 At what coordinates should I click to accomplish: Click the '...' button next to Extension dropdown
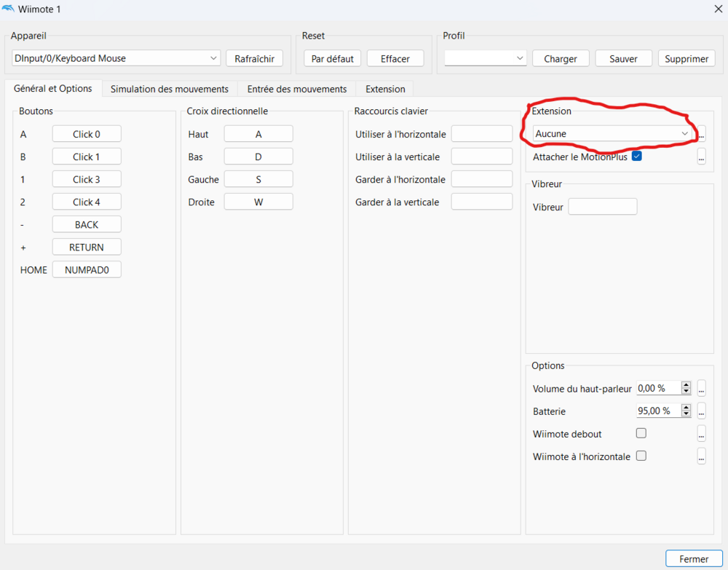tap(702, 134)
